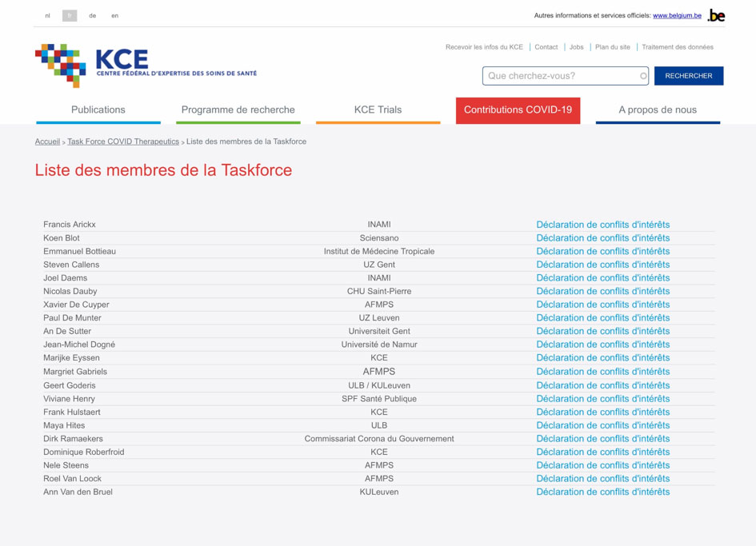Click the Contact link in header
Image resolution: width=756 pixels, height=546 pixels.
546,47
